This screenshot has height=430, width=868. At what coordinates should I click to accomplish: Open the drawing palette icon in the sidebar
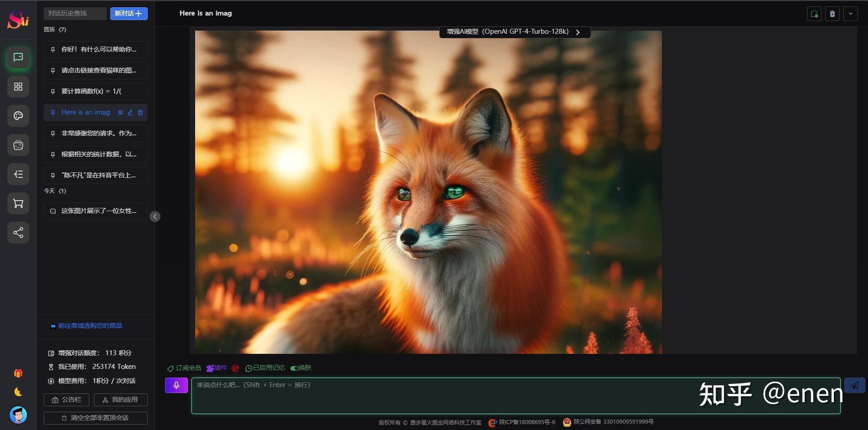(18, 116)
